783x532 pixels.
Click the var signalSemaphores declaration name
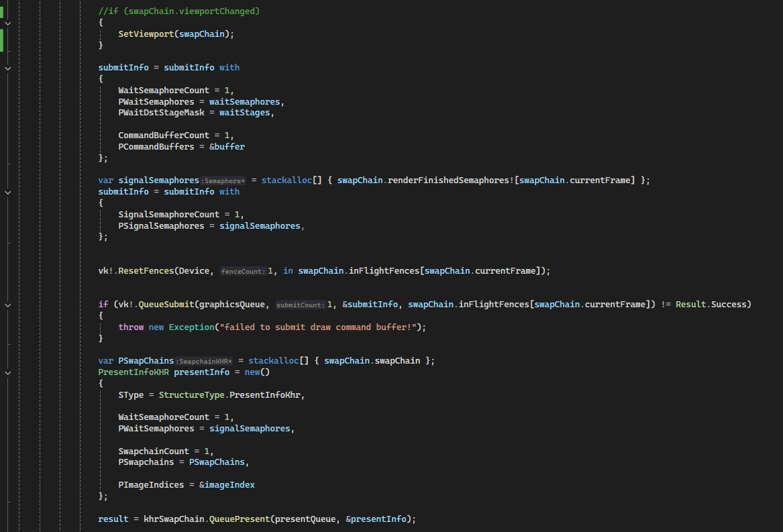(x=158, y=180)
